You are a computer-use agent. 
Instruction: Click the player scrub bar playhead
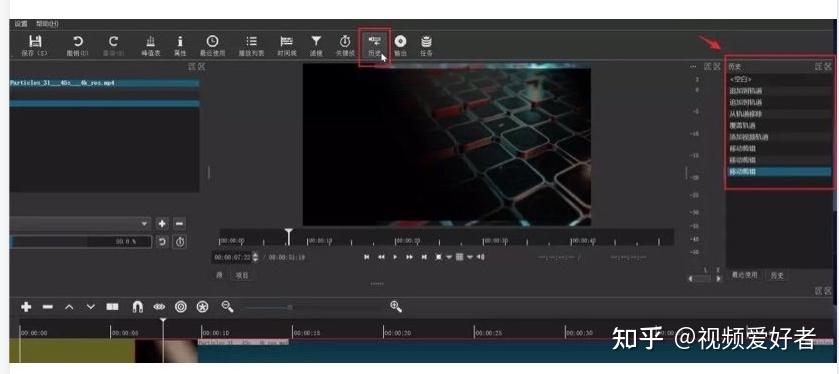(x=289, y=236)
